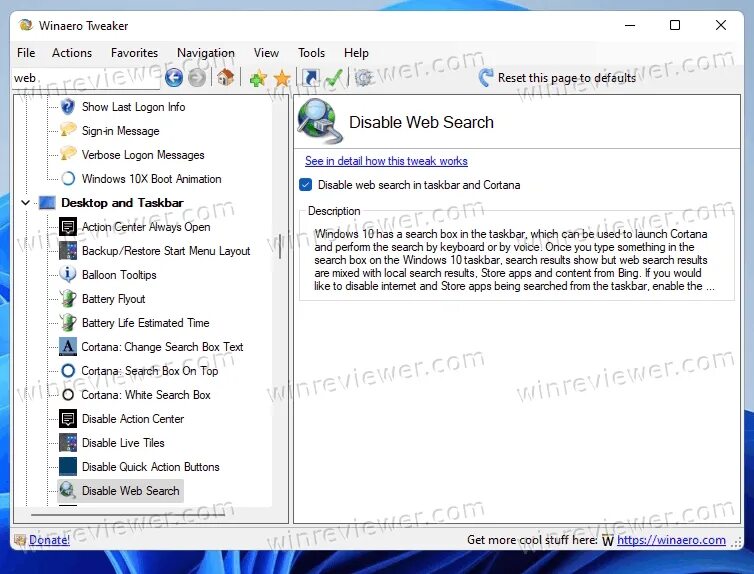Open the 'See in detail how this tweak works' link

point(386,161)
